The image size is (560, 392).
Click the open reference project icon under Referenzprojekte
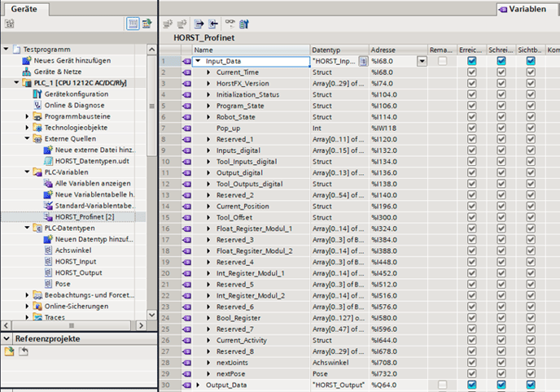click(9, 351)
